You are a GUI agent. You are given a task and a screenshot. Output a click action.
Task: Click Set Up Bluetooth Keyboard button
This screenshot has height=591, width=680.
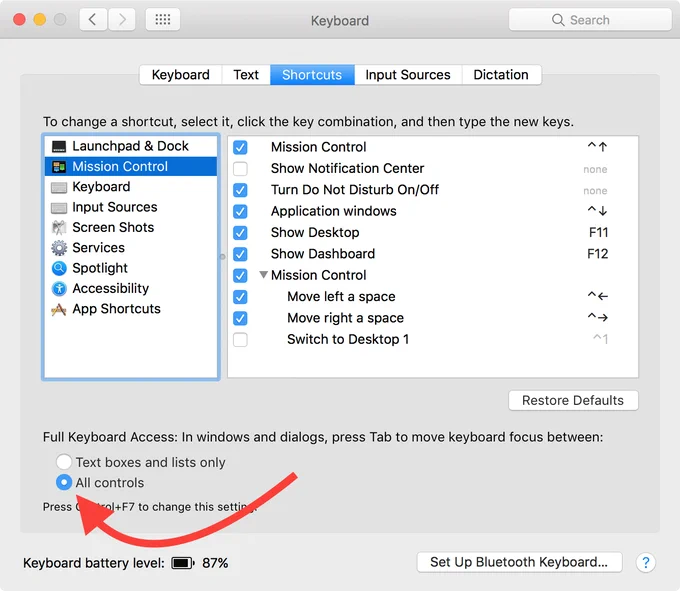519,562
